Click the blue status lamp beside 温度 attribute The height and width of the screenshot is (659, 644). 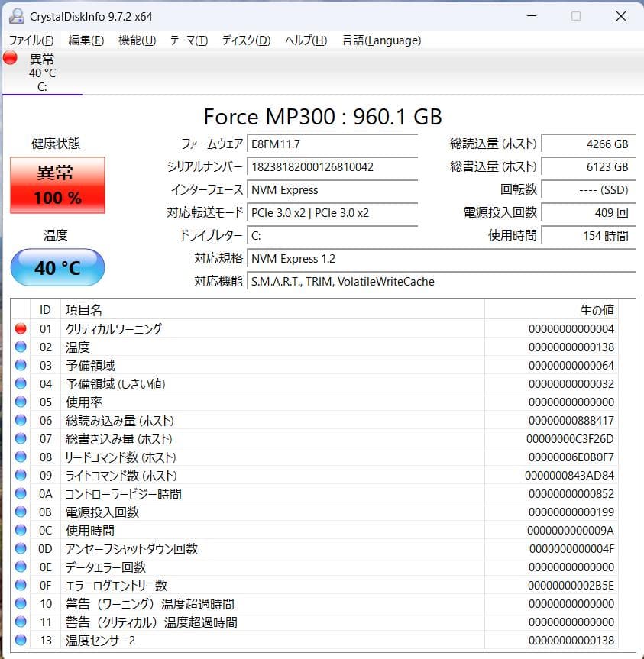(19, 347)
